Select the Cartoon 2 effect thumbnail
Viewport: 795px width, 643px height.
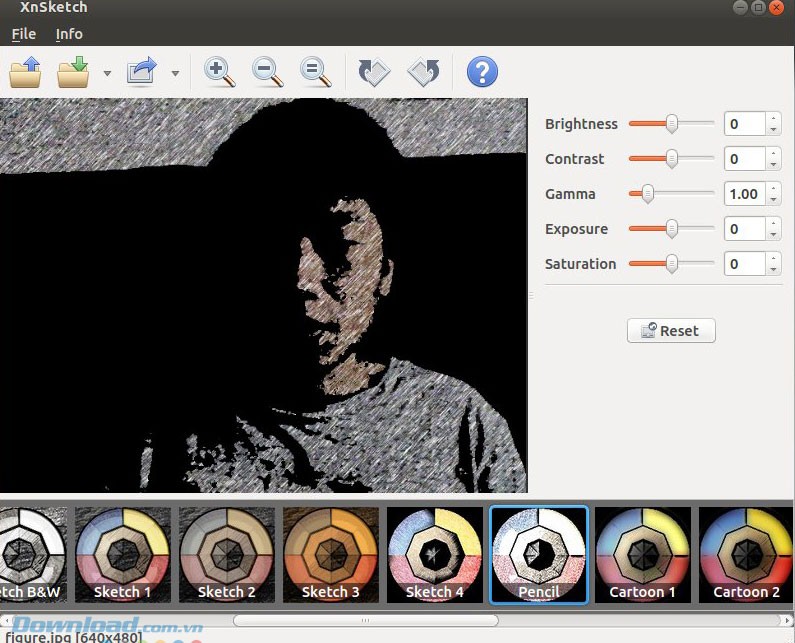[x=746, y=554]
